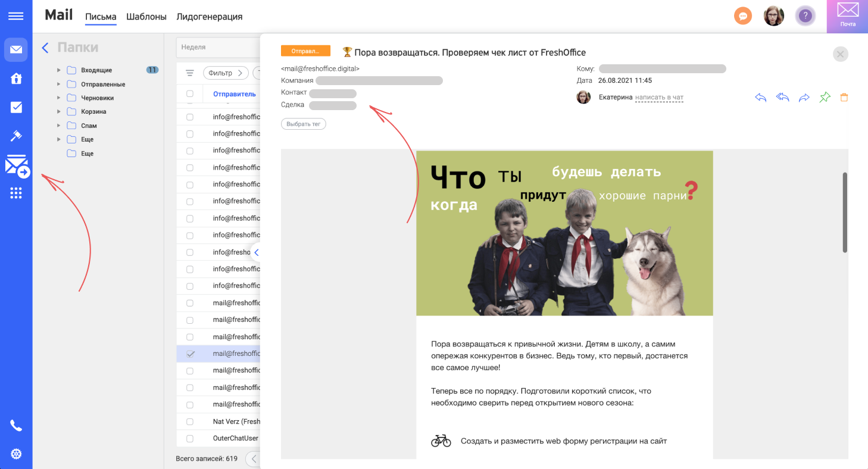Viewport: 868px width, 469px height.
Task: Expand the Входящие folder tree
Action: click(x=58, y=70)
